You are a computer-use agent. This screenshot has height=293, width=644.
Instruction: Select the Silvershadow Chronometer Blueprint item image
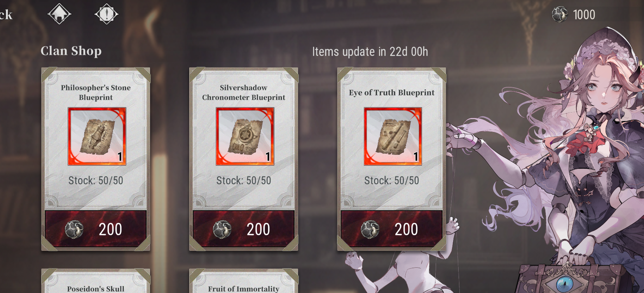[245, 136]
